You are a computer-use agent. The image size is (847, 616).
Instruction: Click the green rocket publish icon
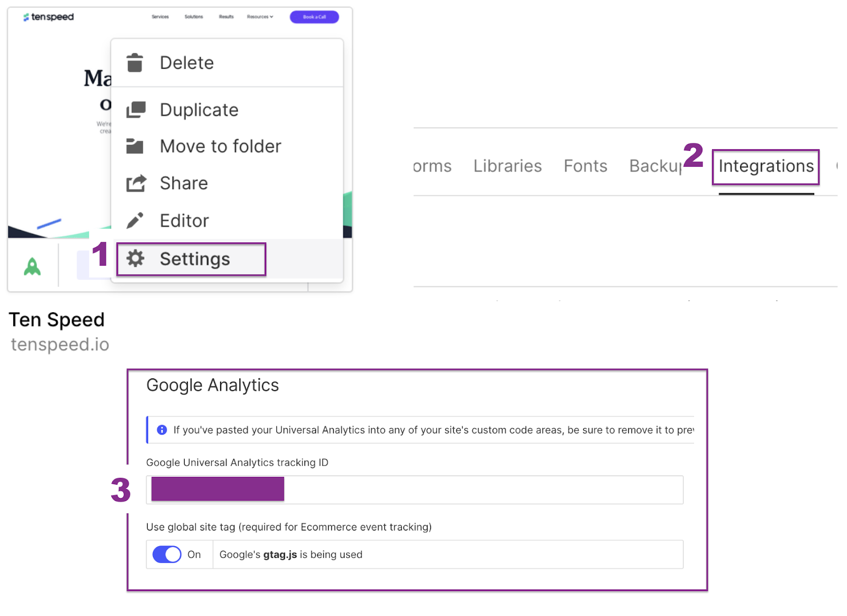tap(32, 266)
